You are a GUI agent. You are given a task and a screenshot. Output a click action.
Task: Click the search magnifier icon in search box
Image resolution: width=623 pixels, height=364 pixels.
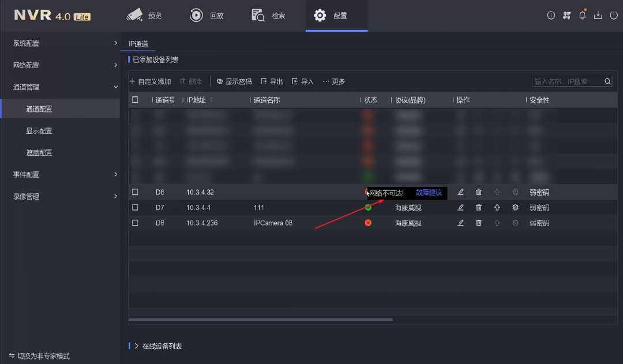pos(607,82)
